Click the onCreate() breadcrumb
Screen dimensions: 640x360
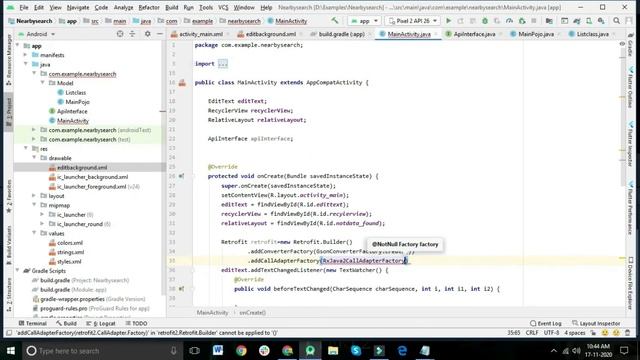click(x=252, y=313)
